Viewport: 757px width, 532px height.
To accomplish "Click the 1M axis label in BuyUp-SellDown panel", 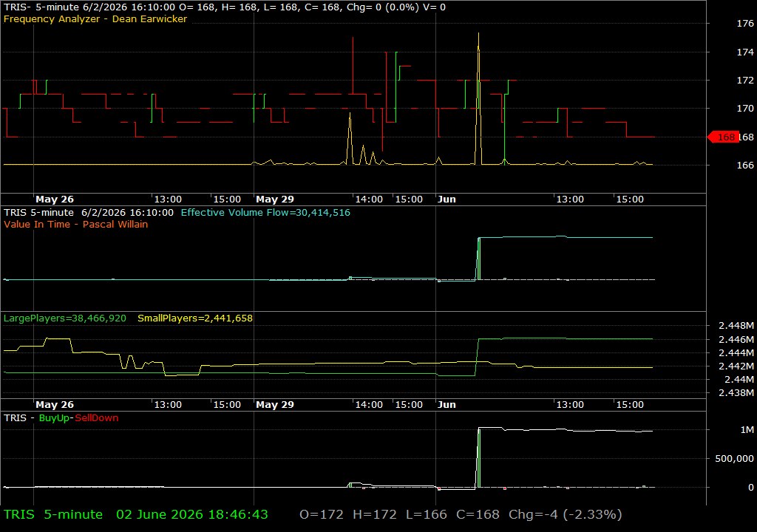I will (x=747, y=430).
